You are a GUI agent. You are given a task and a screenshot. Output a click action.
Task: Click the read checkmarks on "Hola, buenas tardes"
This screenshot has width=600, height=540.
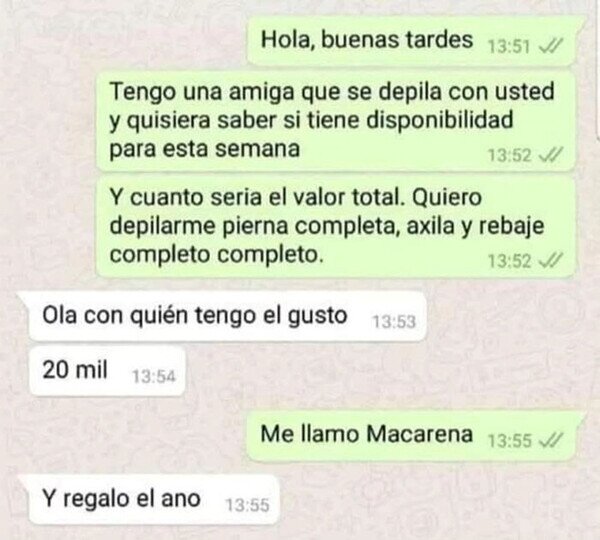(x=551, y=47)
